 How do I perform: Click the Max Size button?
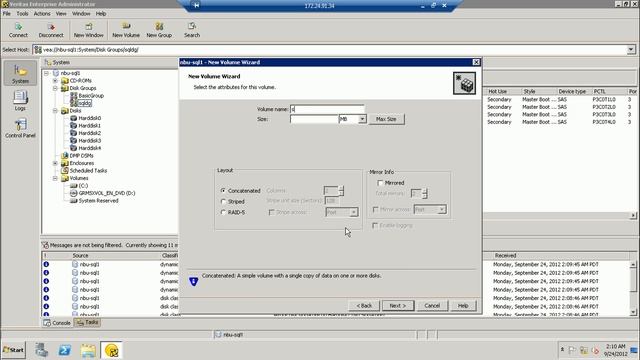point(386,119)
